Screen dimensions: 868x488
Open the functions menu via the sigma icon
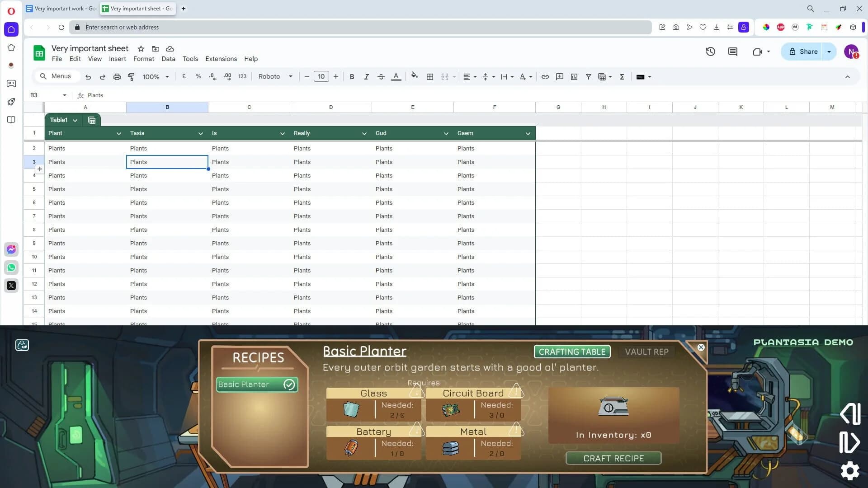tap(622, 77)
